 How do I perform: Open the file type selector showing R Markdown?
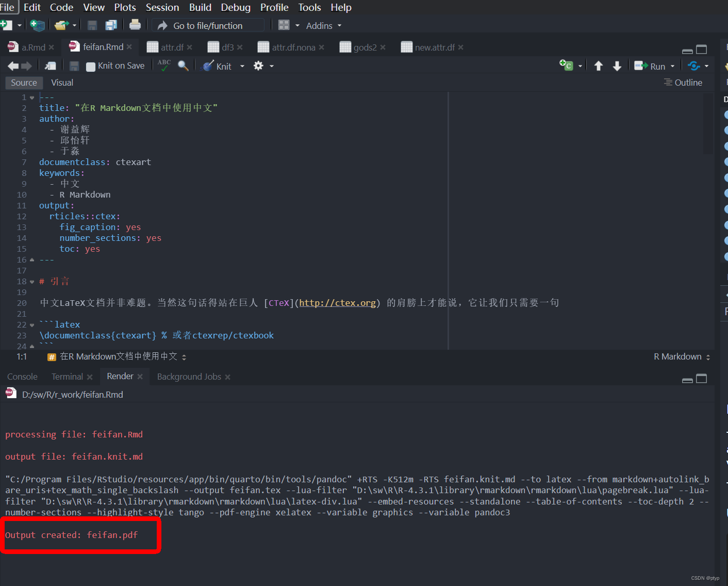pos(682,356)
